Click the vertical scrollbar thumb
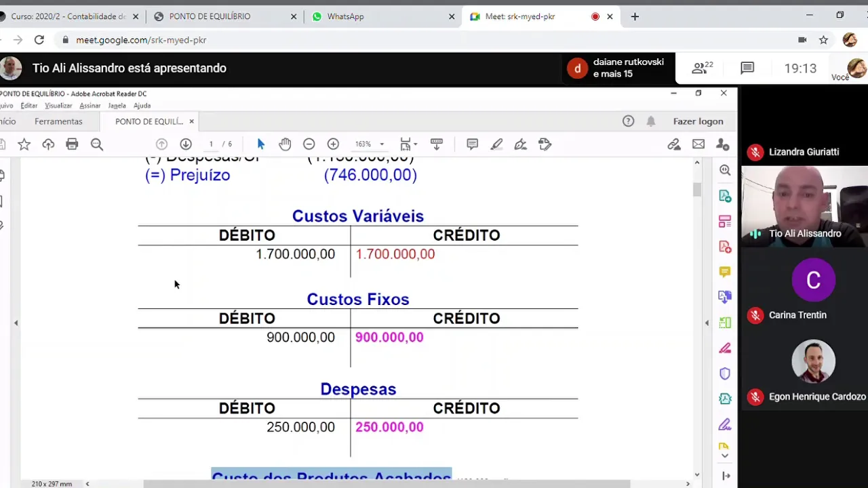This screenshot has width=868, height=488. (696, 189)
